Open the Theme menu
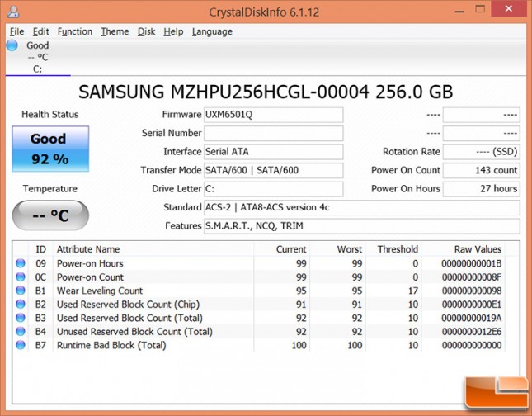 point(115,31)
